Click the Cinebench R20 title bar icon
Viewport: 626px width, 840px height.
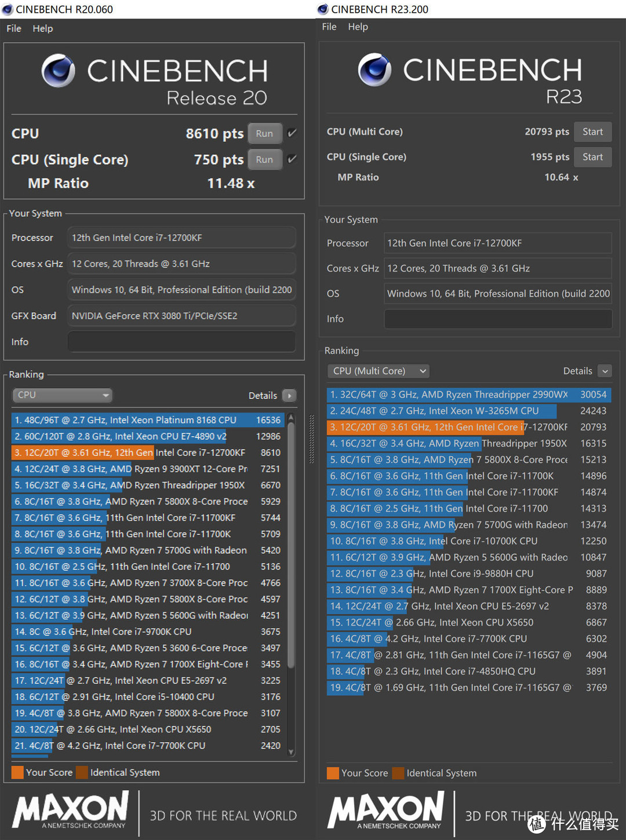[8, 9]
